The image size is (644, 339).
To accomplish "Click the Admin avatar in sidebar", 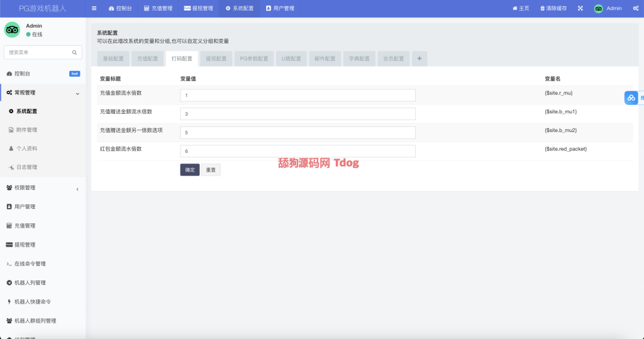I will [12, 30].
